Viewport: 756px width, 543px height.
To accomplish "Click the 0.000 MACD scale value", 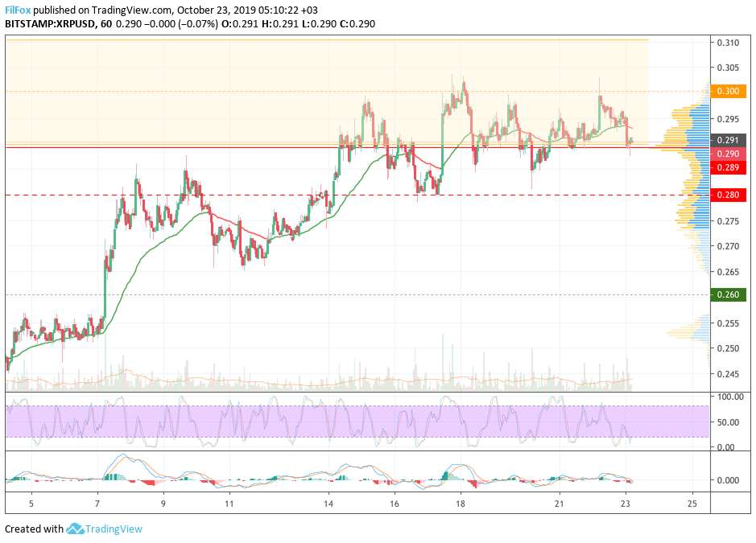I will pos(728,480).
